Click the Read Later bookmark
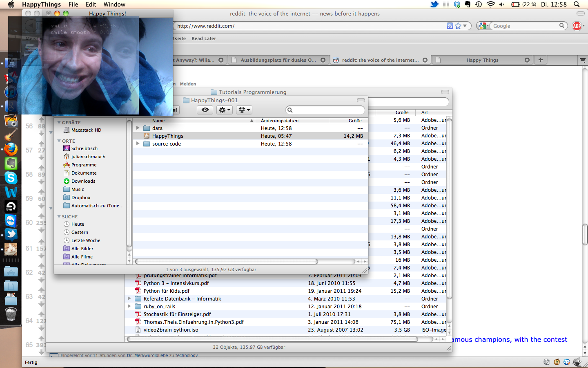The image size is (588, 368). (204, 38)
